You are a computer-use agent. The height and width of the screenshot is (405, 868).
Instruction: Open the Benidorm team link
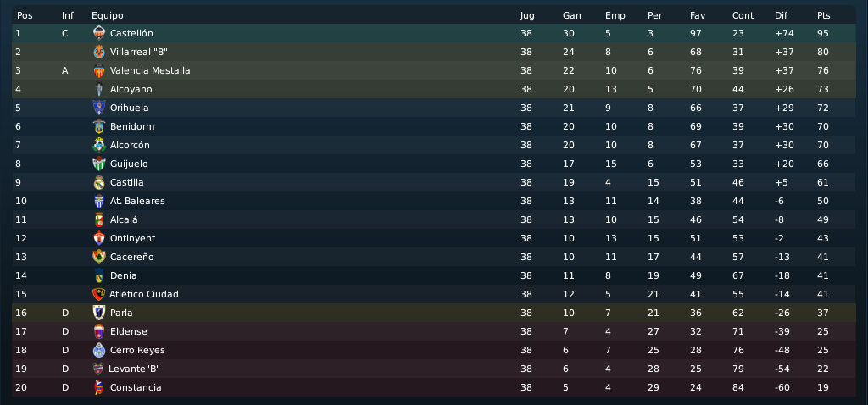click(x=131, y=127)
